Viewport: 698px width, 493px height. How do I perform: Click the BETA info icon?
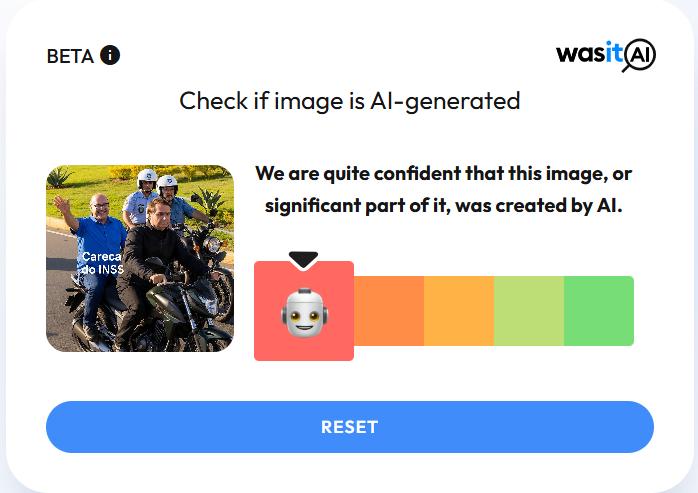click(110, 55)
